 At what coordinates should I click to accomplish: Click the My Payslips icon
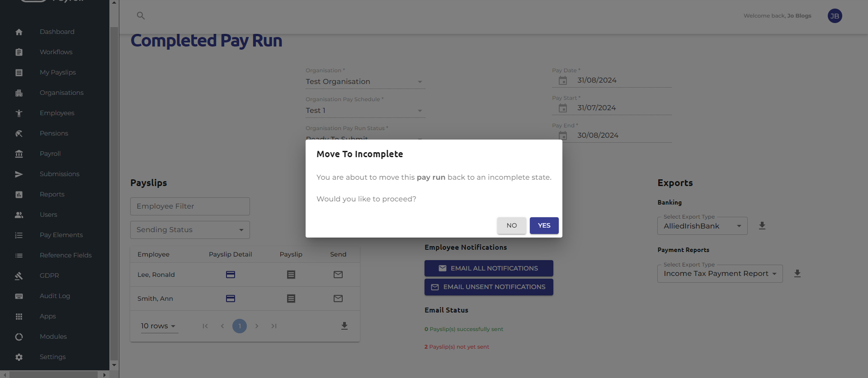coord(19,73)
